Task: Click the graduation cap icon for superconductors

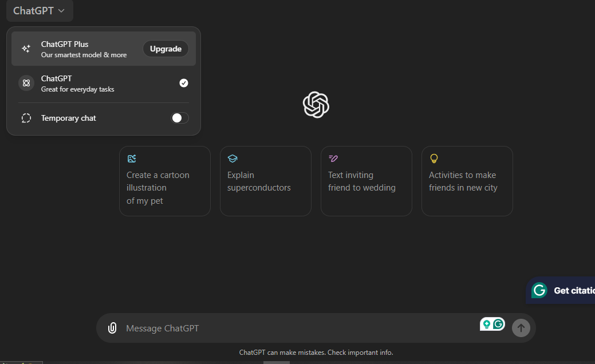Action: pyautogui.click(x=233, y=159)
